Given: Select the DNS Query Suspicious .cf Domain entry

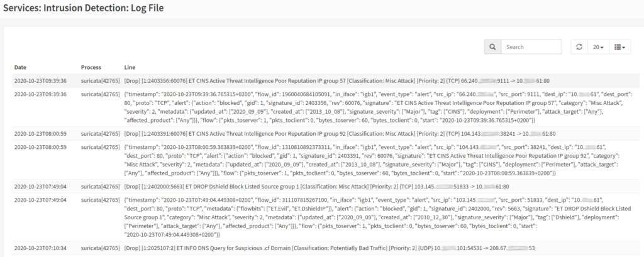Looking at the screenshot, I should (x=325, y=248).
